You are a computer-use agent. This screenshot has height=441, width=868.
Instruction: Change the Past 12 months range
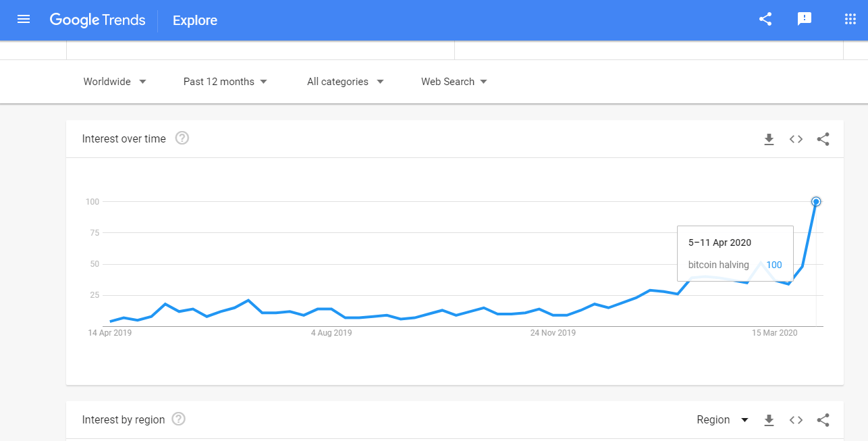click(x=225, y=82)
